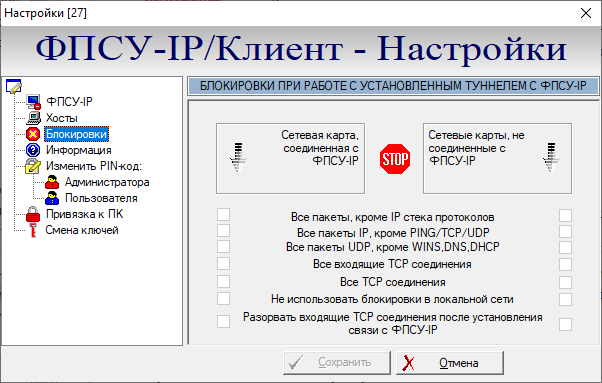Toggle right checkbox for UDP кроме WINS,DNS,DHCP

(x=565, y=247)
